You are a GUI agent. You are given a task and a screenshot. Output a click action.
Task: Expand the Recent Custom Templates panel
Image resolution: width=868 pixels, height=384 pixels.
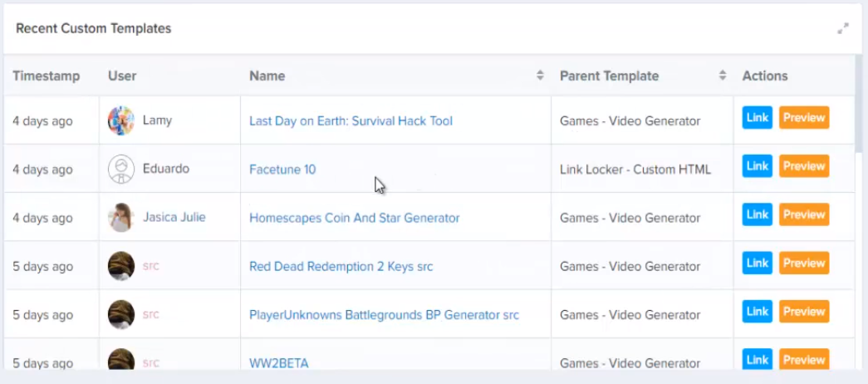[842, 29]
